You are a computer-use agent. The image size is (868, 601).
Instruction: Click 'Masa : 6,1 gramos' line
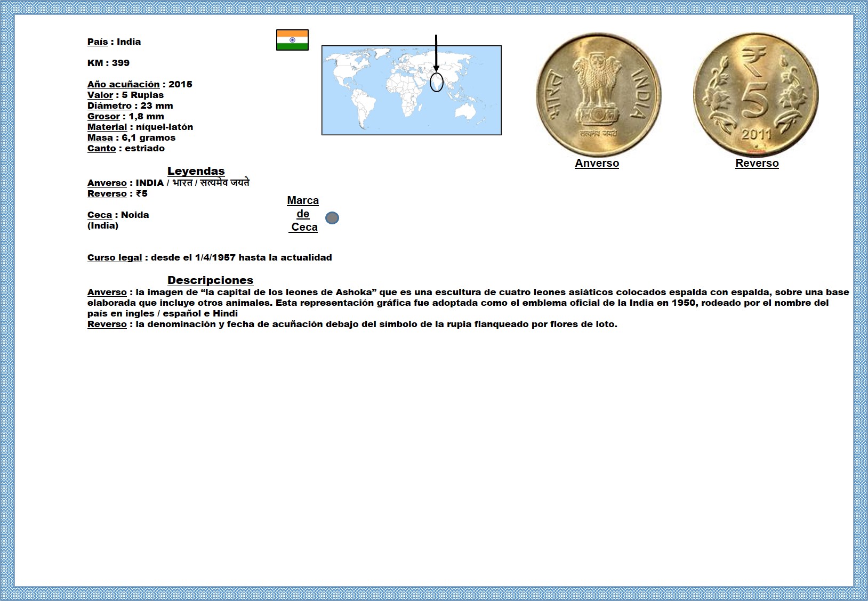coord(131,137)
